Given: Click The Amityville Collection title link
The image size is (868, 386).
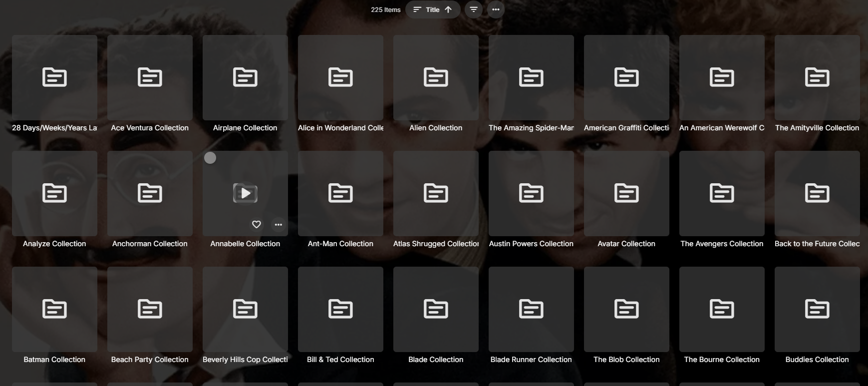Looking at the screenshot, I should (x=817, y=128).
